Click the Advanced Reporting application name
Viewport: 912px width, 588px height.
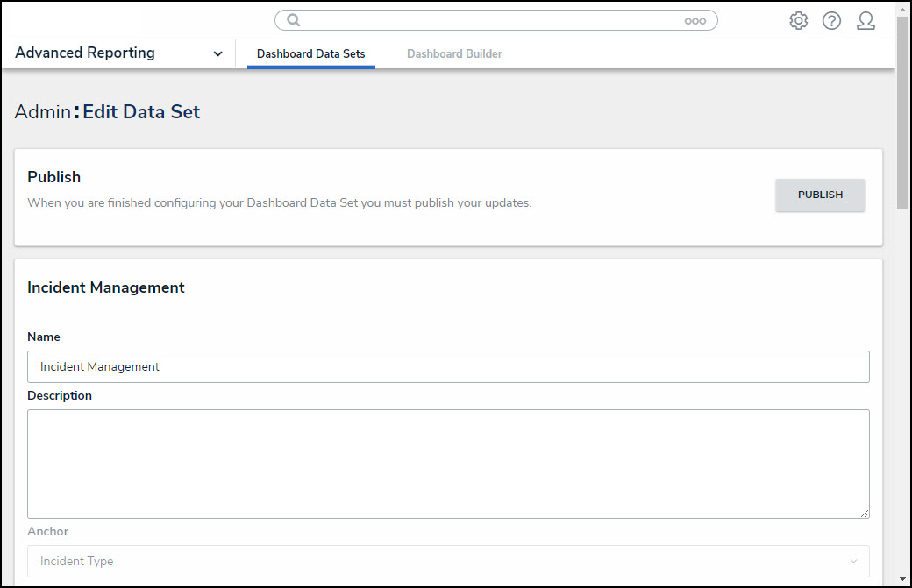tap(85, 53)
